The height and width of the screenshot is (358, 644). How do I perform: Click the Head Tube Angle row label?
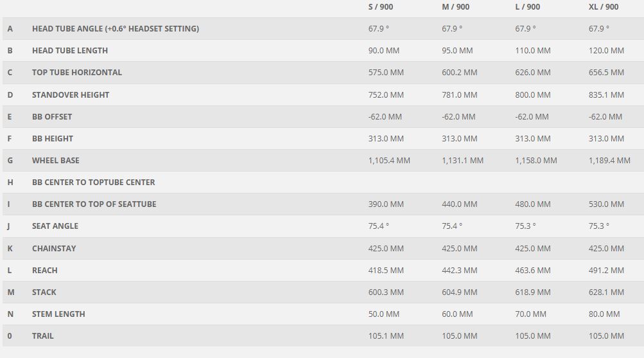(116, 29)
